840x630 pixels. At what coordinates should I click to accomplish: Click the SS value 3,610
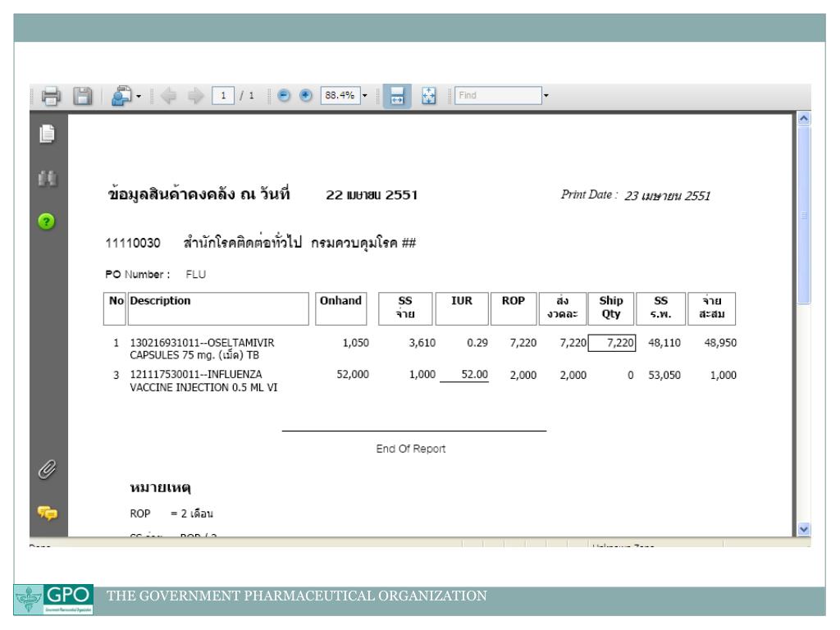click(x=422, y=343)
